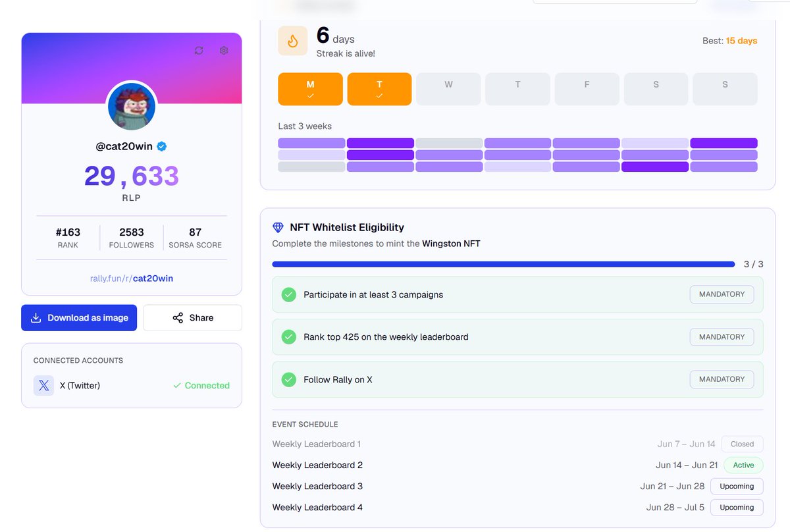The height and width of the screenshot is (532, 790).
Task: Click the Connected status label
Action: tap(201, 385)
